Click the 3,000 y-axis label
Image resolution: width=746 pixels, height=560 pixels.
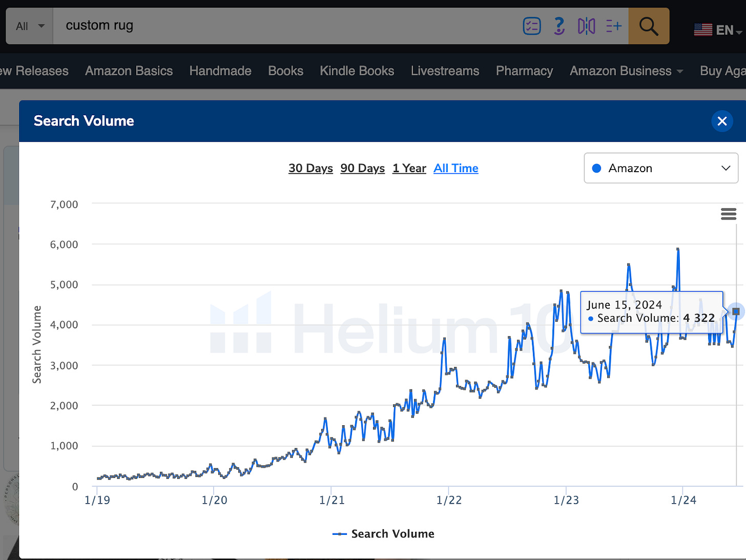click(64, 365)
